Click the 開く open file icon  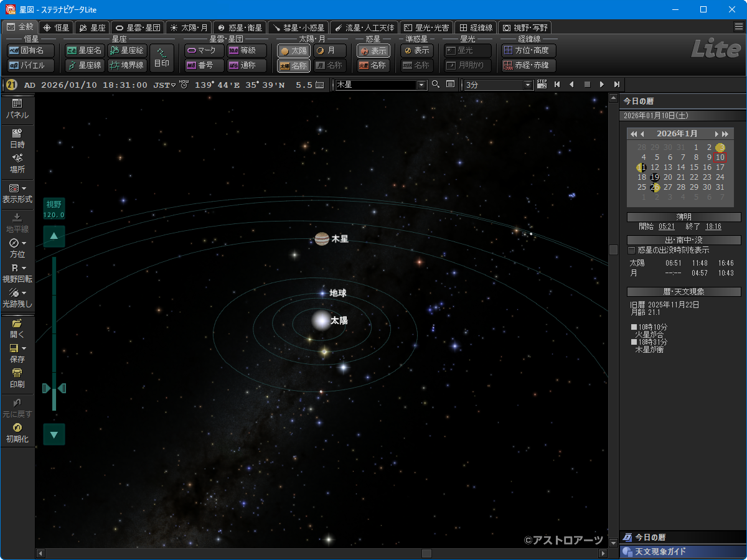click(x=17, y=324)
